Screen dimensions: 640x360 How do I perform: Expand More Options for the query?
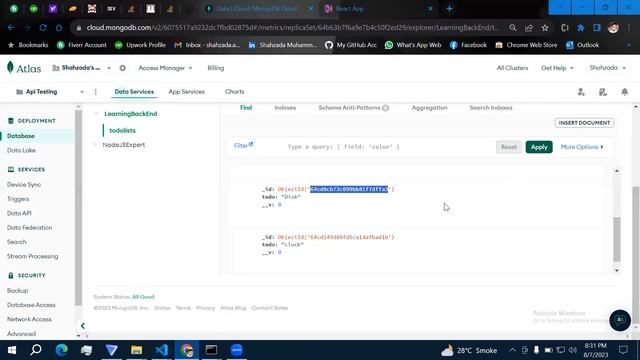pyautogui.click(x=582, y=147)
